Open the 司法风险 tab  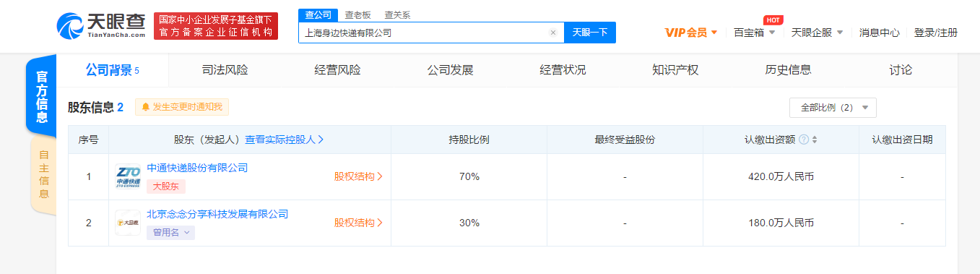tap(225, 70)
